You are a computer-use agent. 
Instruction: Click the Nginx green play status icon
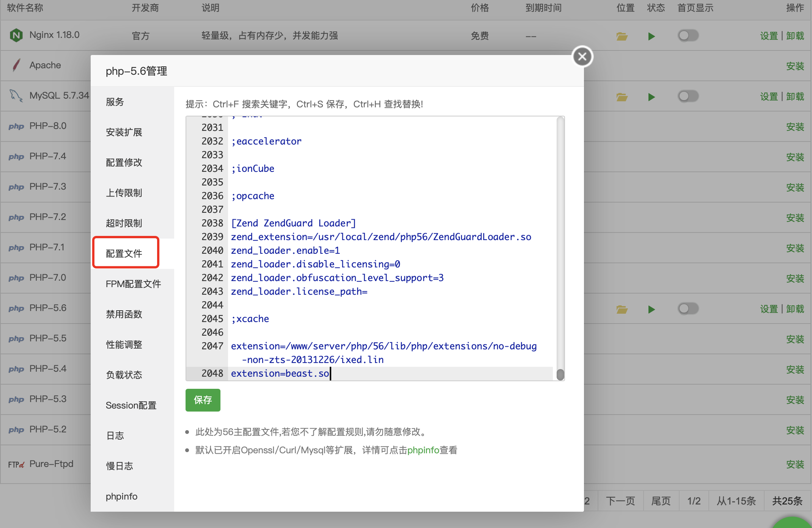(651, 36)
